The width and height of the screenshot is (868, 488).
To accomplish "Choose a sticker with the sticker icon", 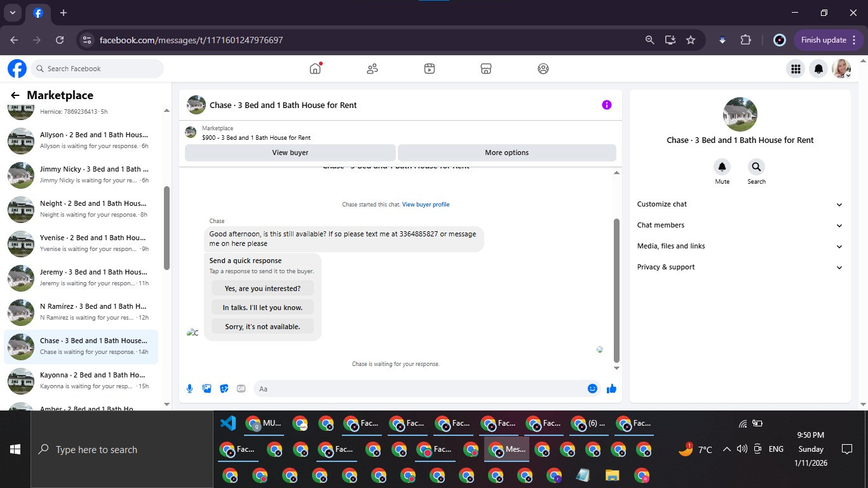I will click(x=224, y=389).
